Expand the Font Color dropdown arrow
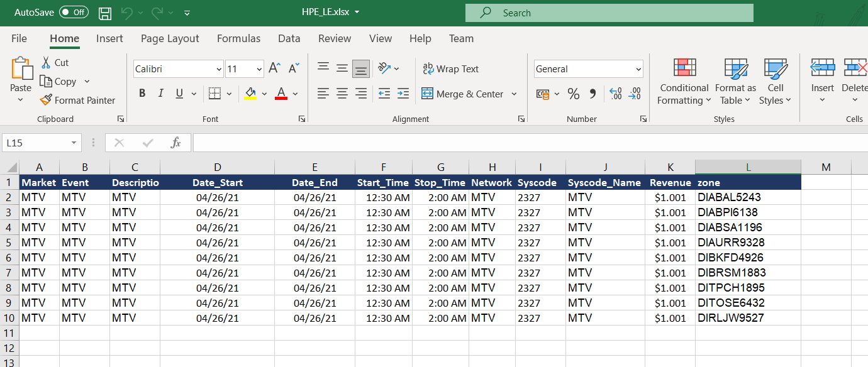 [x=296, y=94]
